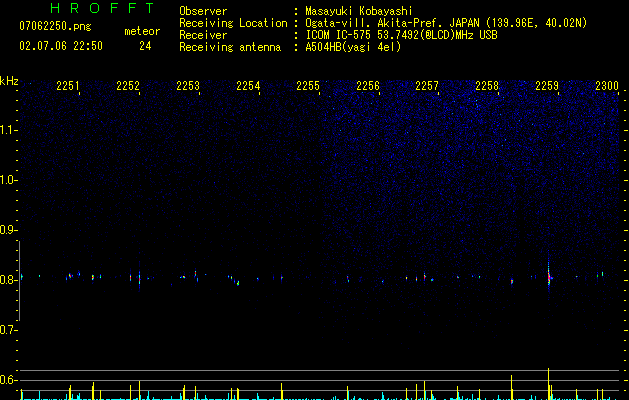Click the Receiving Location label
Image resolution: width=629 pixels, height=400 pixels.
(x=233, y=23)
